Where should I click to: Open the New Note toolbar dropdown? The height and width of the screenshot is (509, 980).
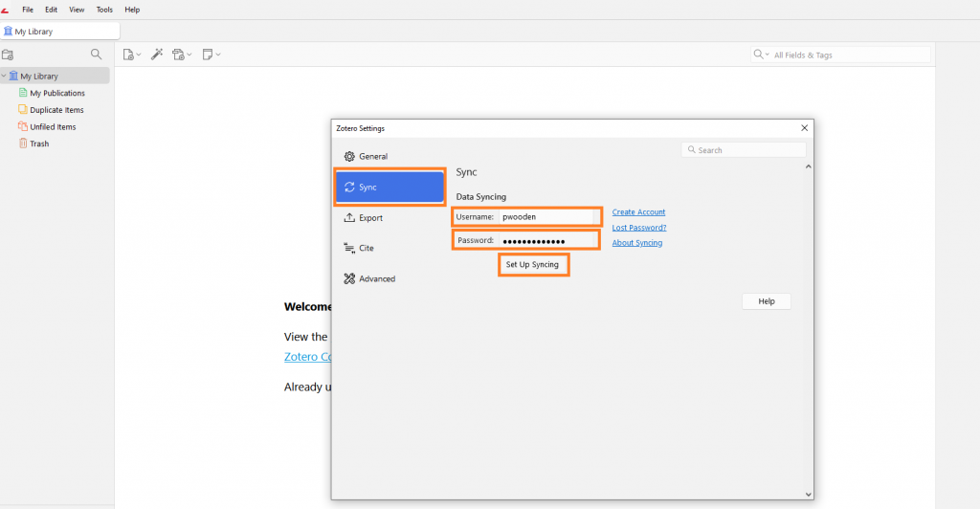211,55
